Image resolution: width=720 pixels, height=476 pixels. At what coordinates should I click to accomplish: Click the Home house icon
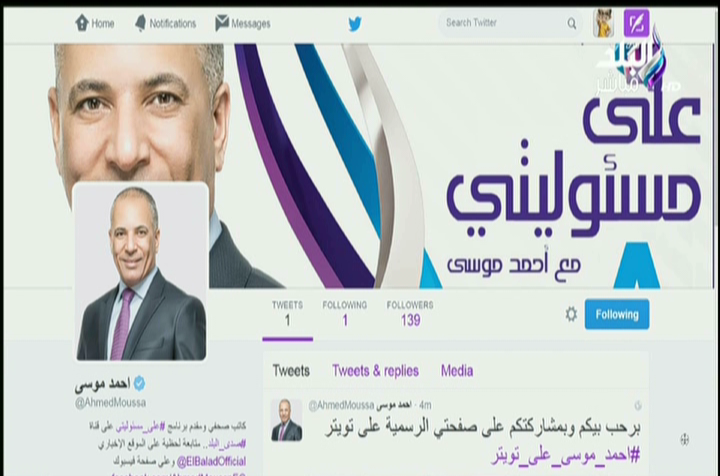(82, 23)
